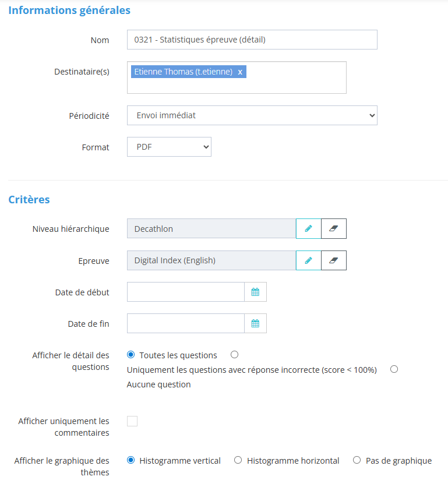Image resolution: width=448 pixels, height=480 pixels.
Task: Open the calendar for Date de début
Action: pyautogui.click(x=255, y=292)
